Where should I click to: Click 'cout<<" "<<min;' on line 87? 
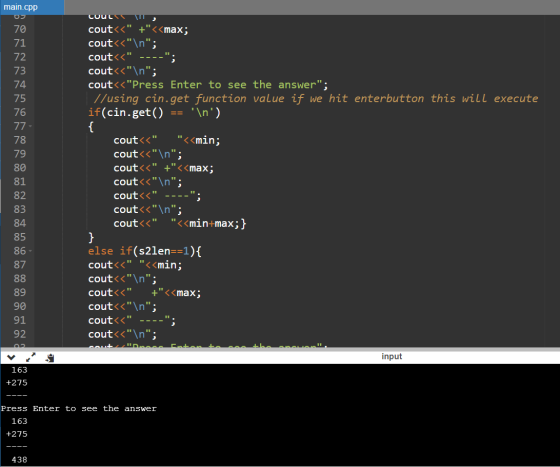coord(135,265)
